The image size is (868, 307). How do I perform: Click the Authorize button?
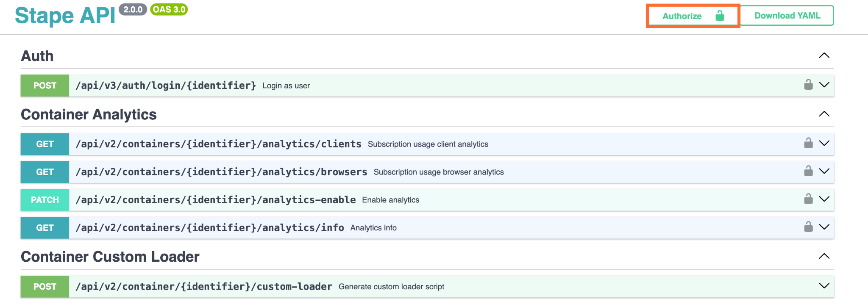[x=693, y=16]
